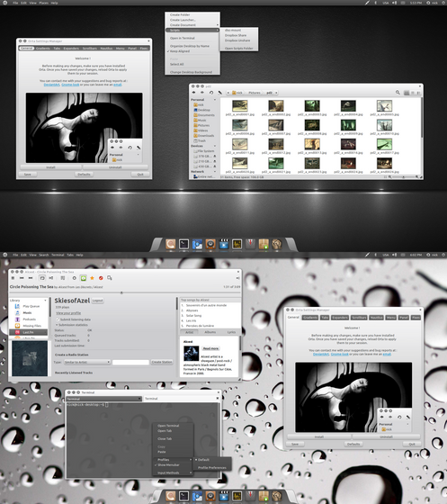Switch file manager to icon view

click(407, 93)
